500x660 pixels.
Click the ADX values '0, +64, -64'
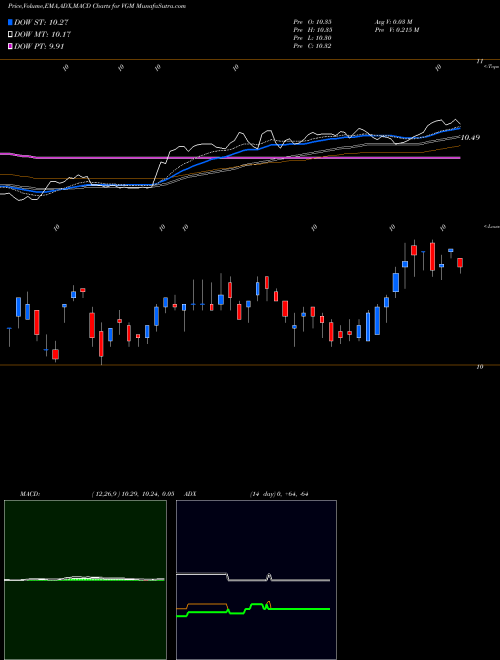point(291,494)
